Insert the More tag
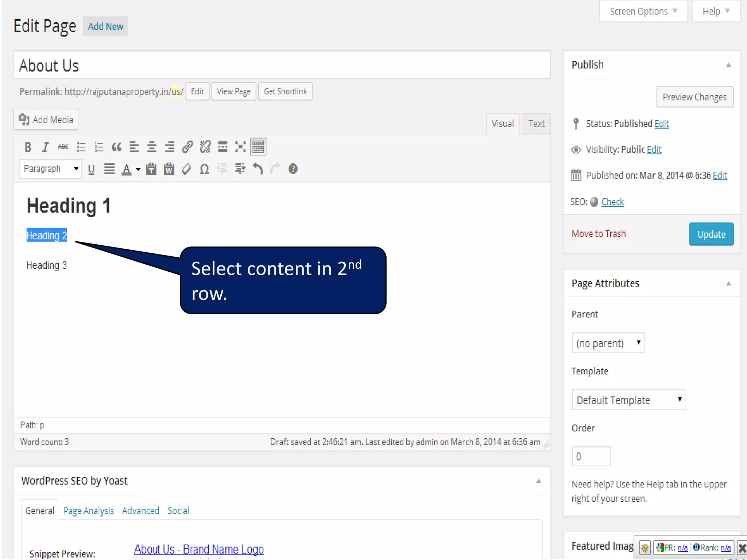The image size is (747, 560). click(222, 147)
